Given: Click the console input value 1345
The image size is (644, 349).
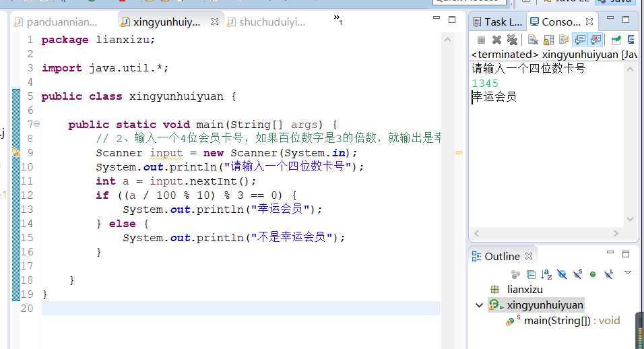Looking at the screenshot, I should coord(485,84).
